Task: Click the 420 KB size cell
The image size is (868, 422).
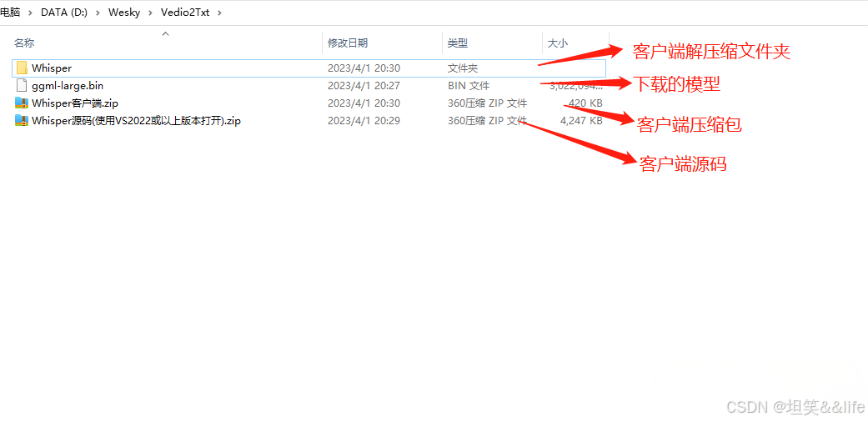Action: pos(585,103)
